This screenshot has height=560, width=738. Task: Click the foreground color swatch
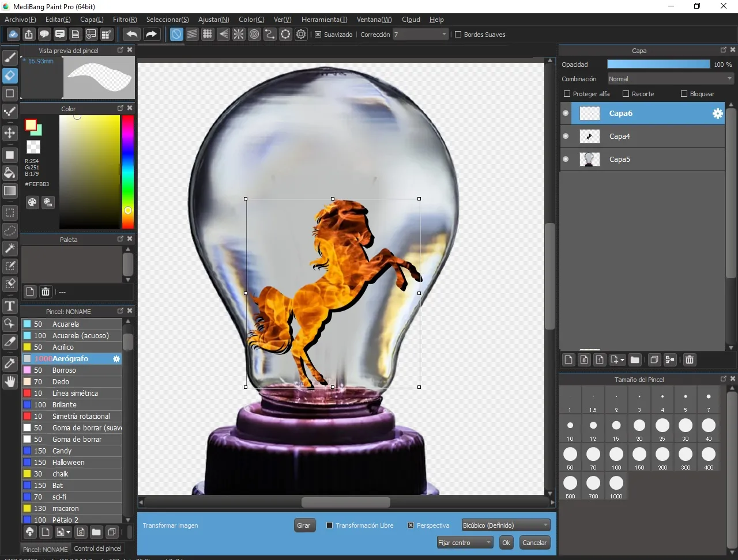pos(31,125)
